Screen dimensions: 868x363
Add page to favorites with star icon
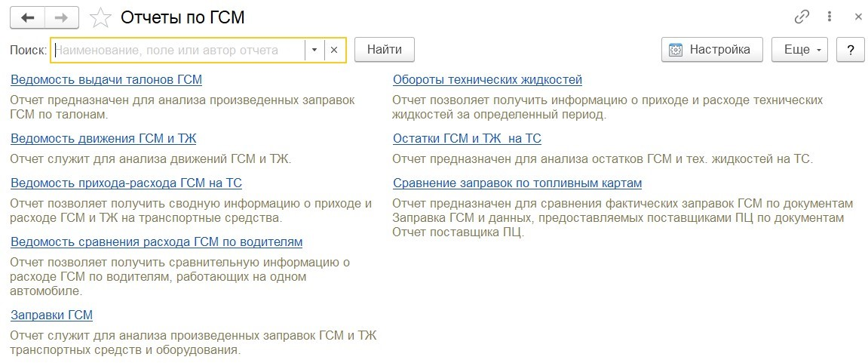click(100, 17)
